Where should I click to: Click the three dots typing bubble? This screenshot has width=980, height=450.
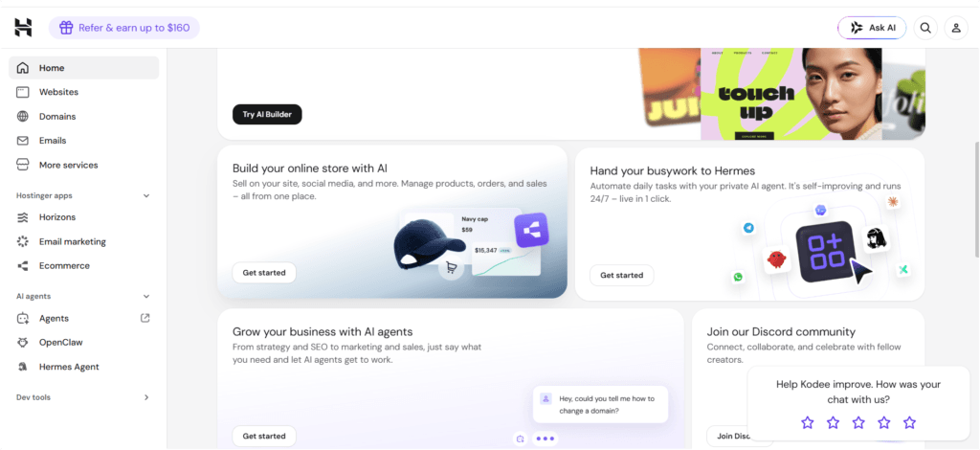pyautogui.click(x=545, y=439)
